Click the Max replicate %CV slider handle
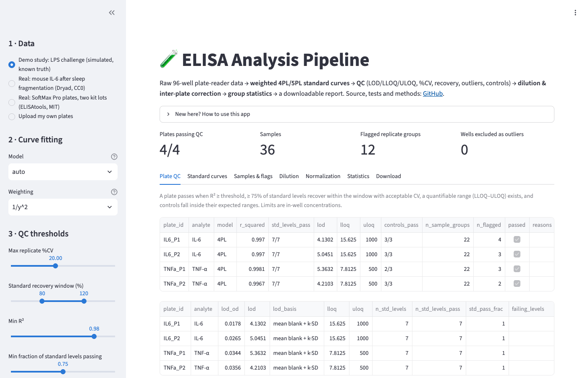Viewport: 588px width, 378px height. coord(55,266)
